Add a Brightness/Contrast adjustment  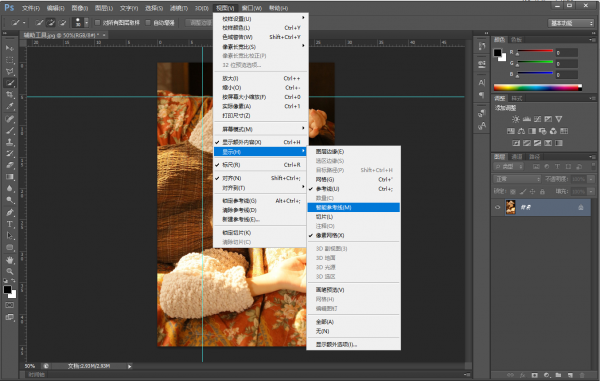click(x=516, y=119)
